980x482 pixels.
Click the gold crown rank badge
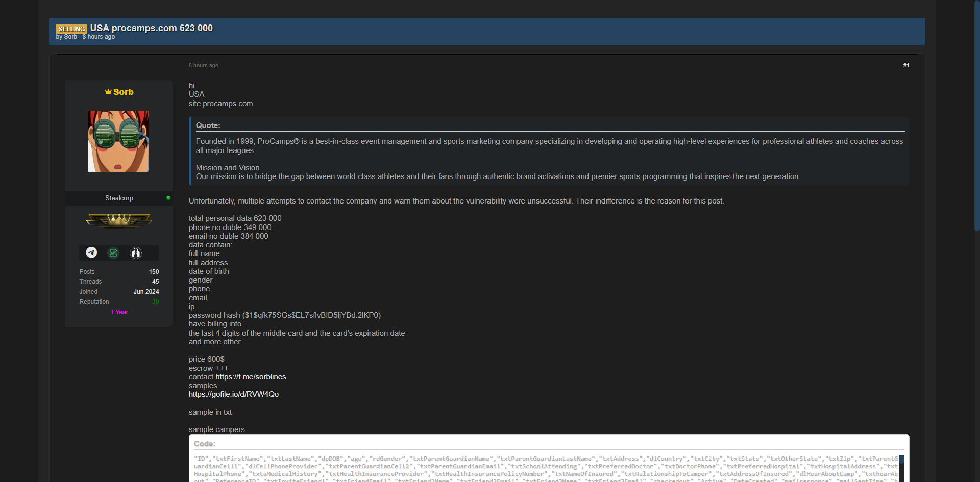pyautogui.click(x=118, y=220)
